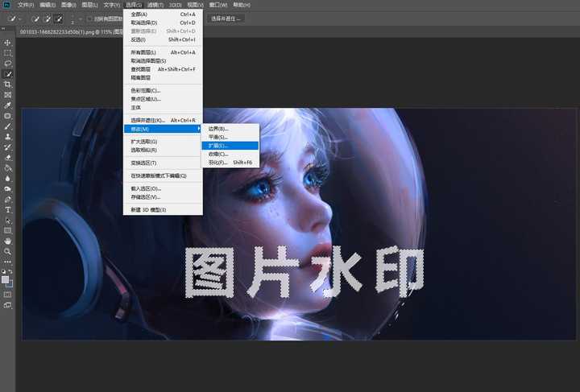
Task: Select the Hand tool
Action: pos(7,241)
